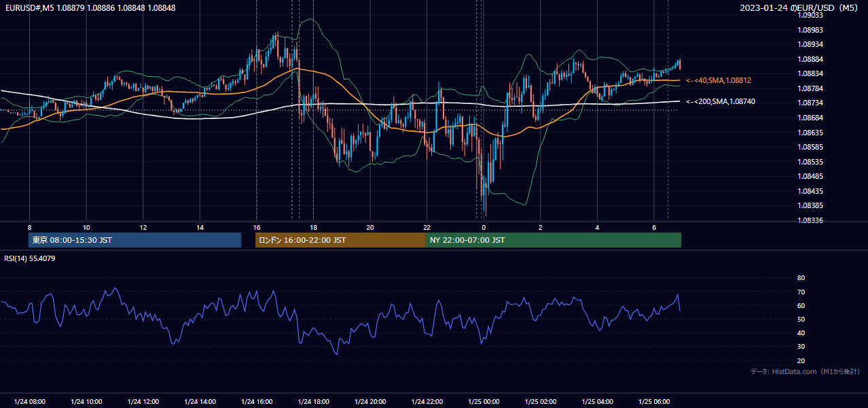Screen dimensions: 868x408
Task: Click hour tick 14 under the price chart
Action: (200, 227)
